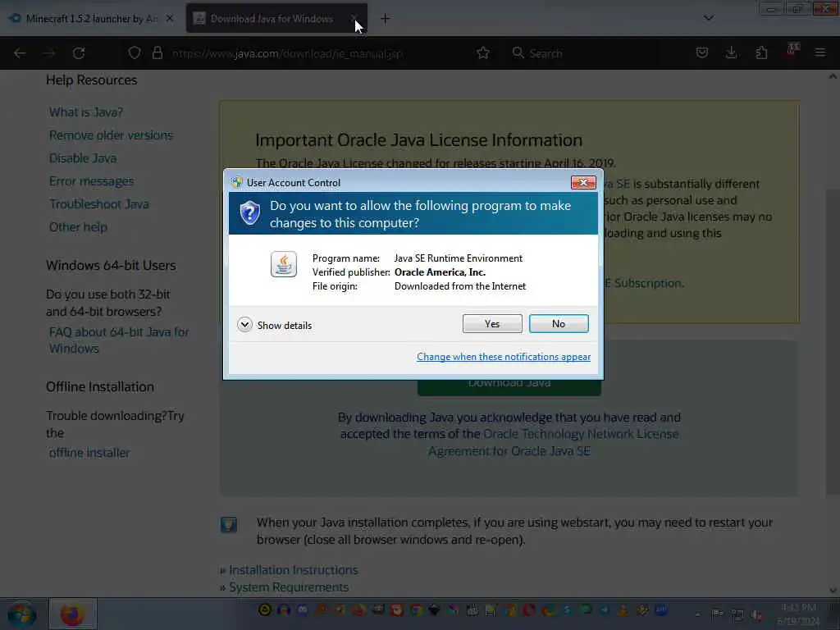Open the Pocket save icon
Viewport: 840px width, 630px height.
click(x=702, y=52)
